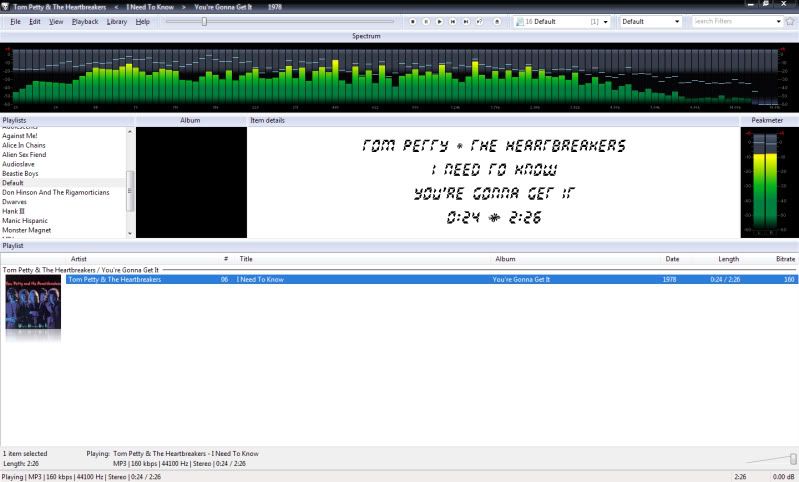Select the 'Default' playlist in list
This screenshot has width=799, height=482.
pyautogui.click(x=13, y=183)
